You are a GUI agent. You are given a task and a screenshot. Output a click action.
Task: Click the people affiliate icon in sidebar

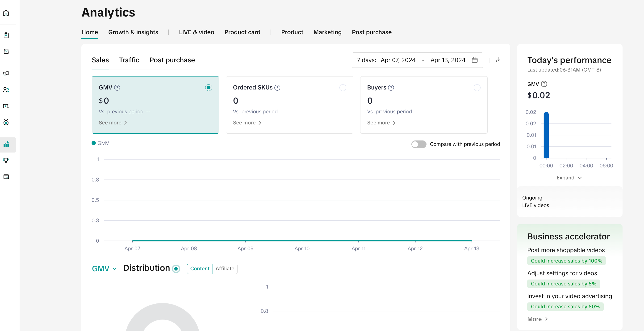pos(6,90)
